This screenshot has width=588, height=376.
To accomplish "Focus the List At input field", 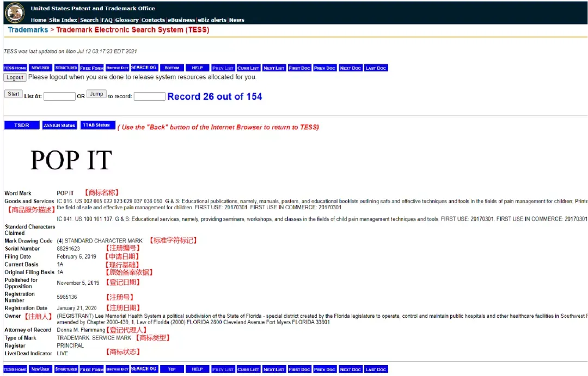I will point(60,96).
